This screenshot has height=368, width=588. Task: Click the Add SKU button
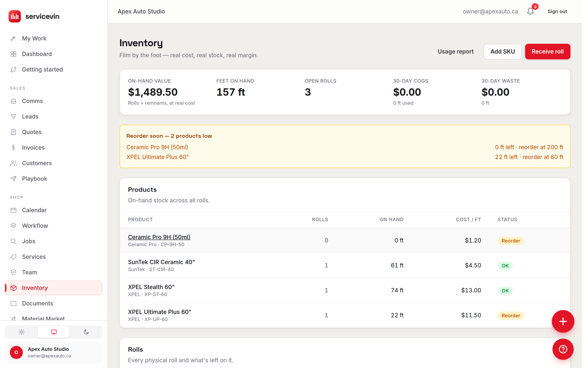coord(502,52)
